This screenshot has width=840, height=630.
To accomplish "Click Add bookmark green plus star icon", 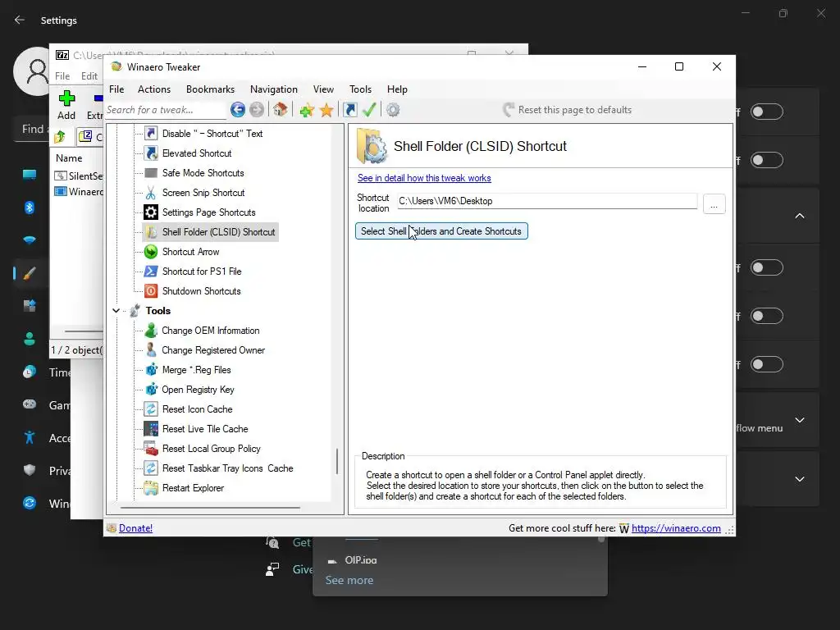I will click(307, 111).
